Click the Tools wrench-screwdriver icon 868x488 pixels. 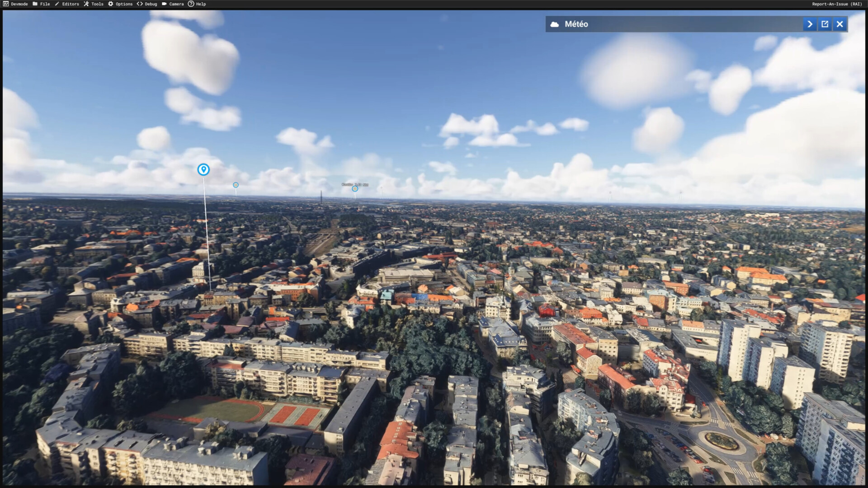point(86,4)
